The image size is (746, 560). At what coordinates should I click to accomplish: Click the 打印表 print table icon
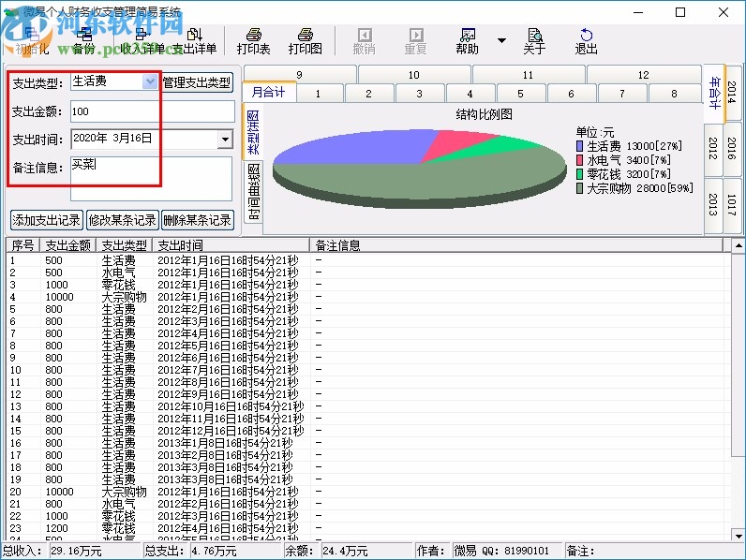(x=254, y=40)
